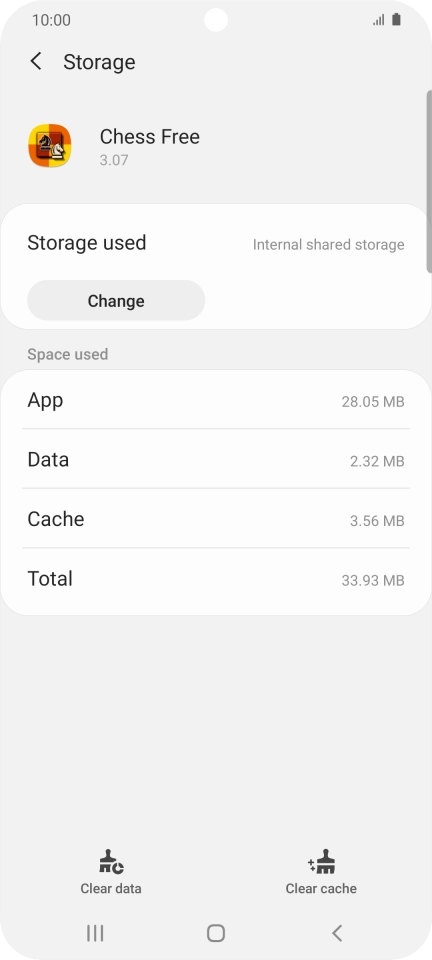The image size is (432, 960).
Task: Tap the Internal shared storage text
Action: click(329, 244)
